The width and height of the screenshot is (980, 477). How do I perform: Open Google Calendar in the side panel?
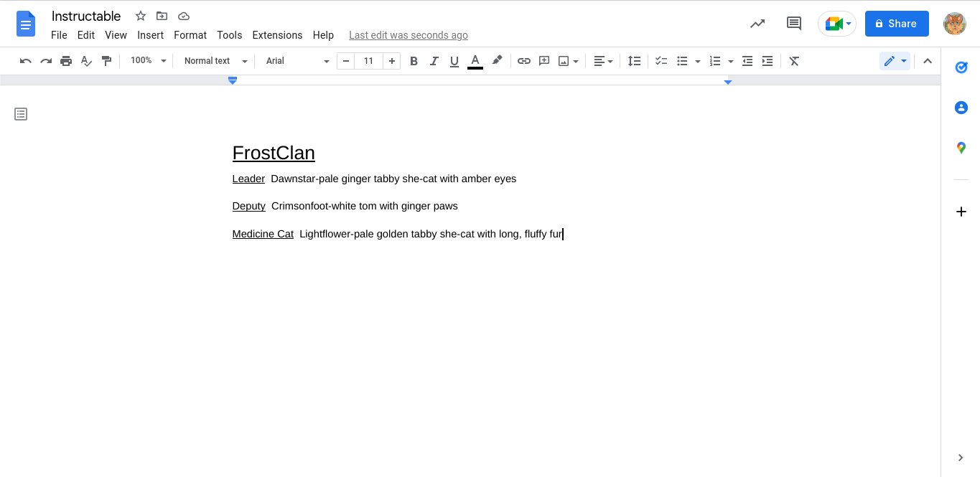[961, 67]
